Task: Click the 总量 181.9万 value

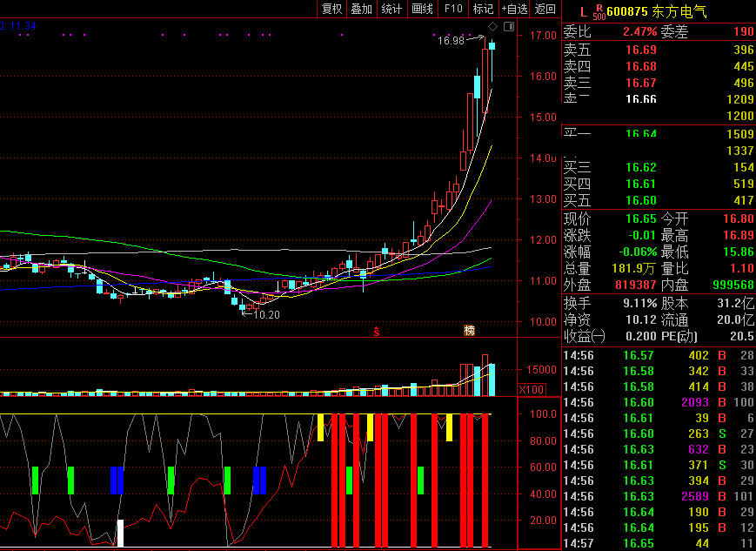Action: point(634,268)
